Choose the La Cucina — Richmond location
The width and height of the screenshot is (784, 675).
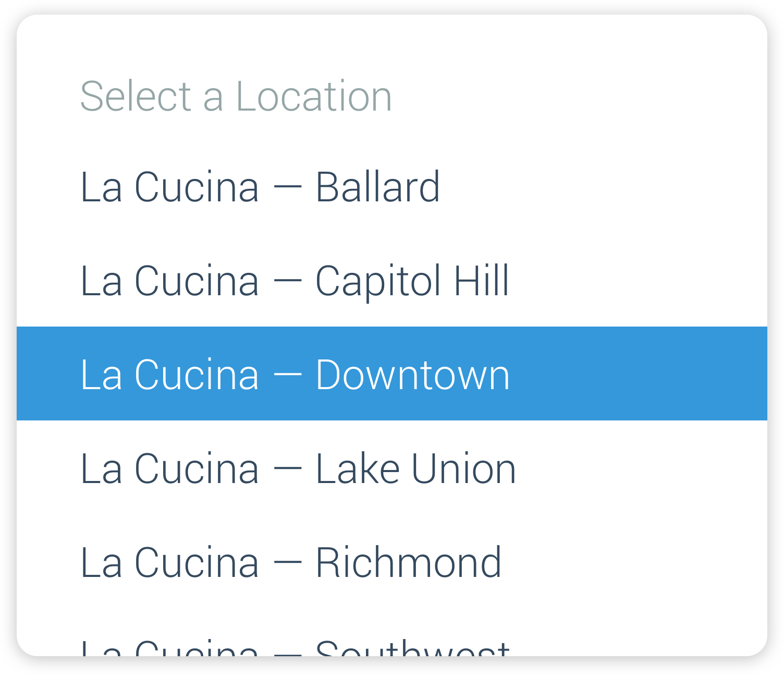pyautogui.click(x=291, y=562)
